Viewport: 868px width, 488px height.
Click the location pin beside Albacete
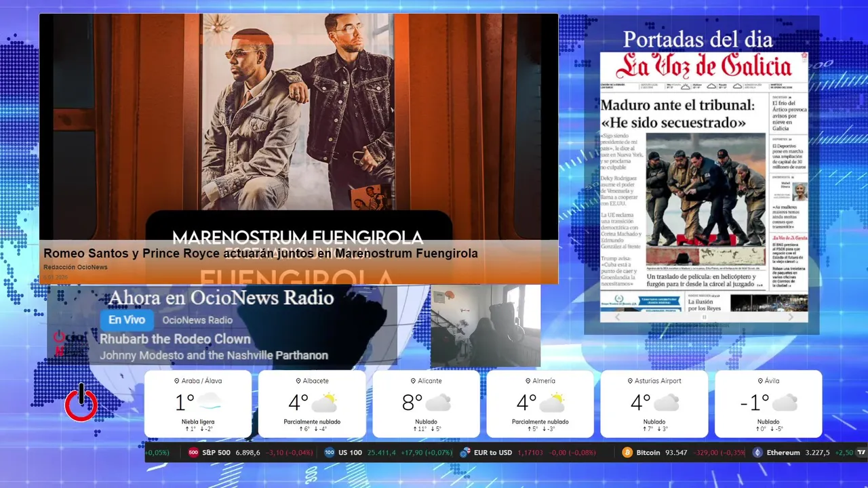298,381
